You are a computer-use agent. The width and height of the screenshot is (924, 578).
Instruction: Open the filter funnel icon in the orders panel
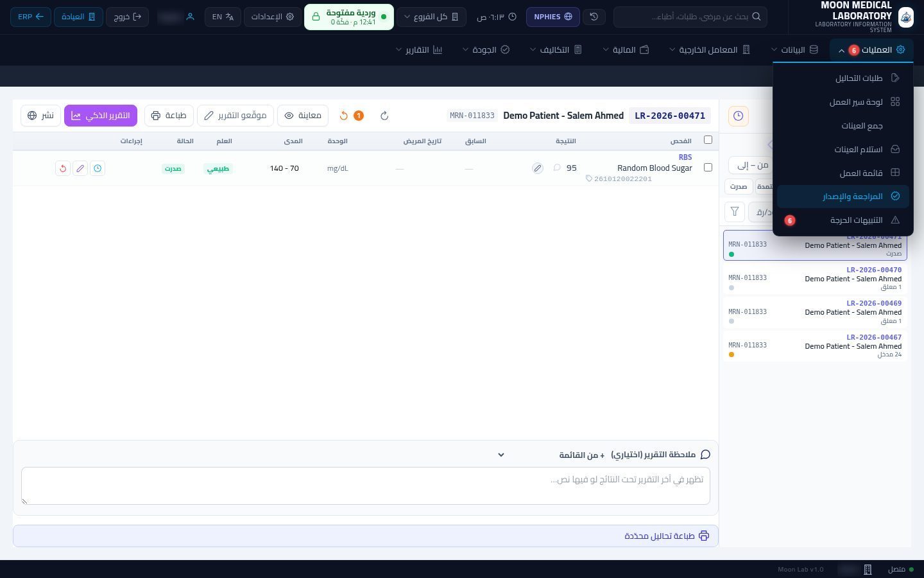(x=735, y=211)
